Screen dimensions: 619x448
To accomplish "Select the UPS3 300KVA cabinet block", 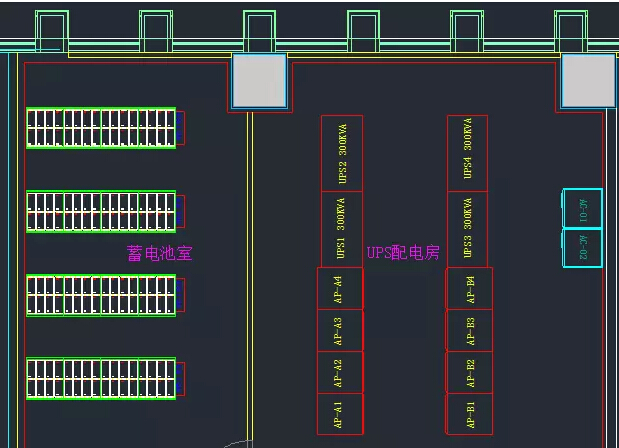I will [467, 230].
